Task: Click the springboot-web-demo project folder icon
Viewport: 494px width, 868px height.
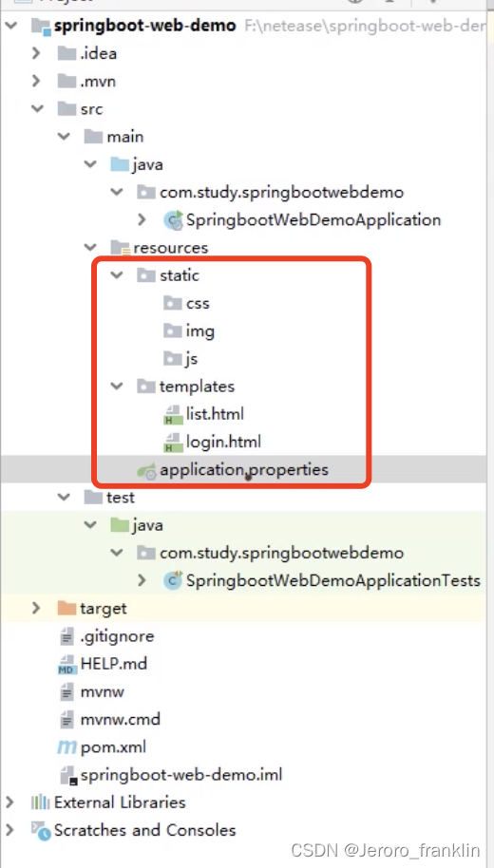Action: coord(40,26)
